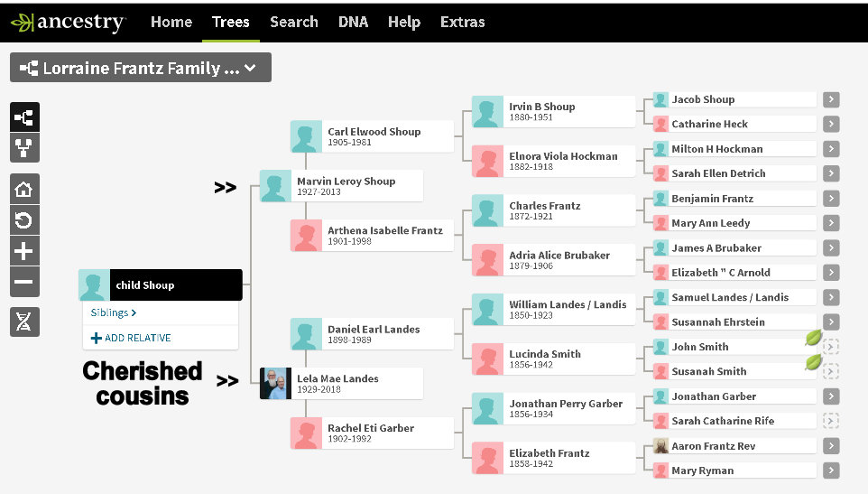This screenshot has height=494, width=868.
Task: Click the reset tree position icon
Action: pos(24,220)
